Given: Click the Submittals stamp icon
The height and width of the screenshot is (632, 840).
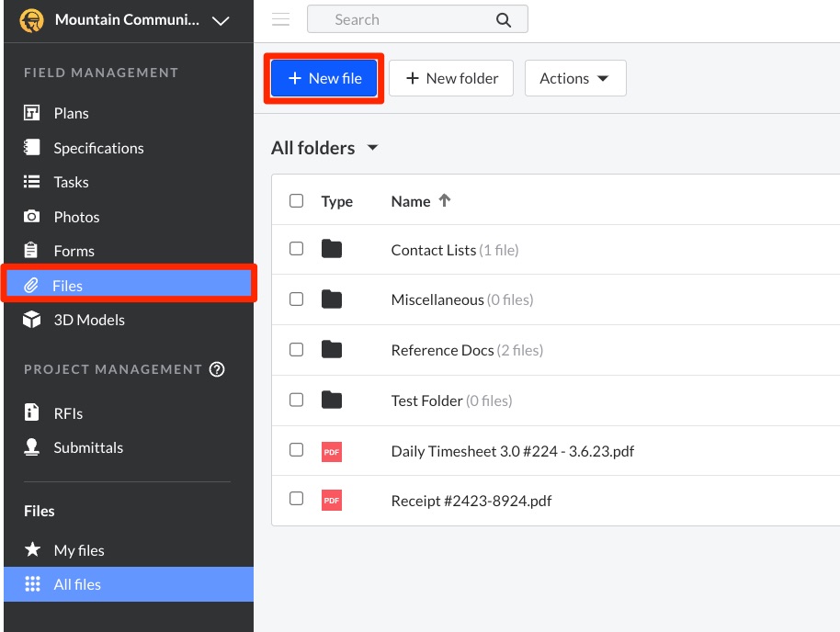Looking at the screenshot, I should click(x=31, y=447).
